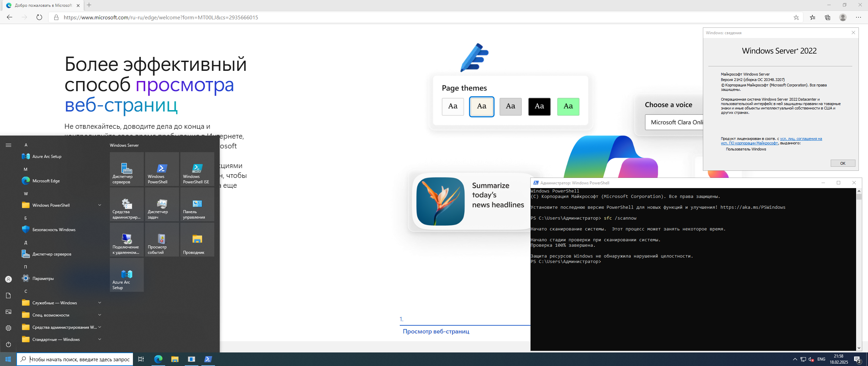868x366 pixels.
Task: Open Средства администрирования tile
Action: pyautogui.click(x=126, y=204)
